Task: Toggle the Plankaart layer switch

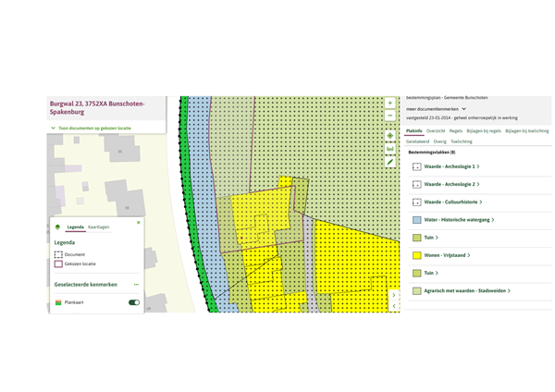Action: (134, 302)
